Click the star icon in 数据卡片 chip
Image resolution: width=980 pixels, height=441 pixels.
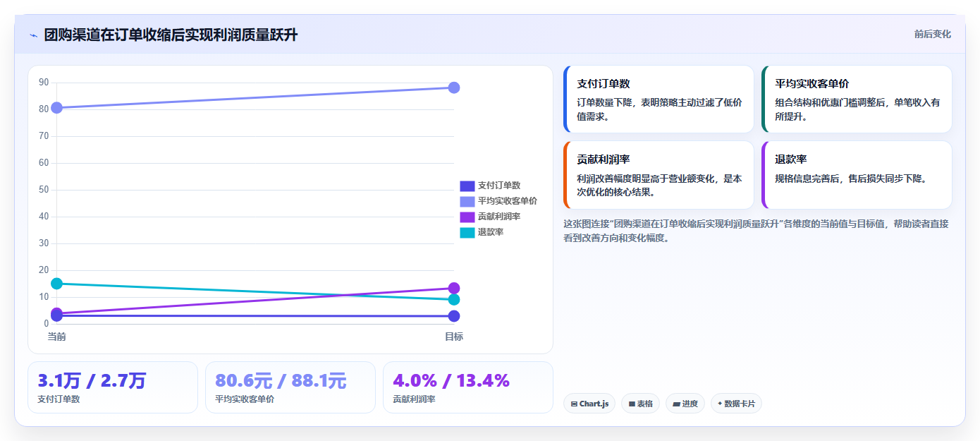pyautogui.click(x=720, y=404)
